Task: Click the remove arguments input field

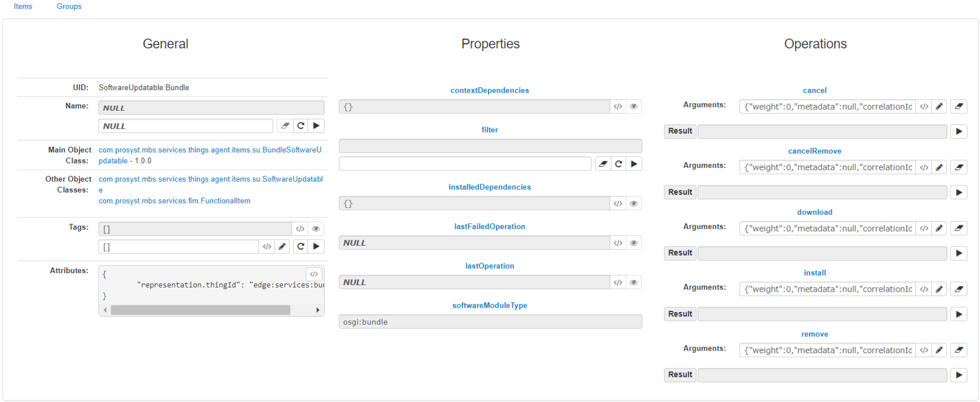Action: pyautogui.click(x=828, y=350)
